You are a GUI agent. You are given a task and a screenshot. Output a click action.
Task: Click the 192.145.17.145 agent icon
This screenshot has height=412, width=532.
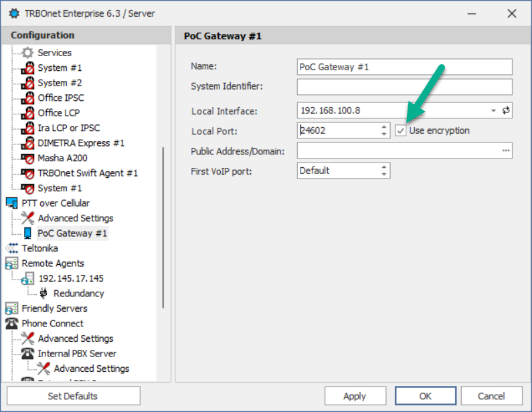pos(27,278)
